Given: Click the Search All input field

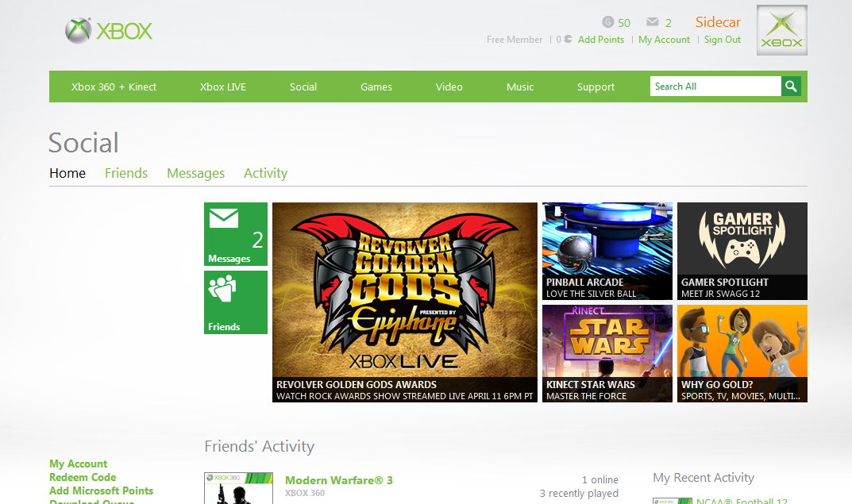Looking at the screenshot, I should [715, 87].
